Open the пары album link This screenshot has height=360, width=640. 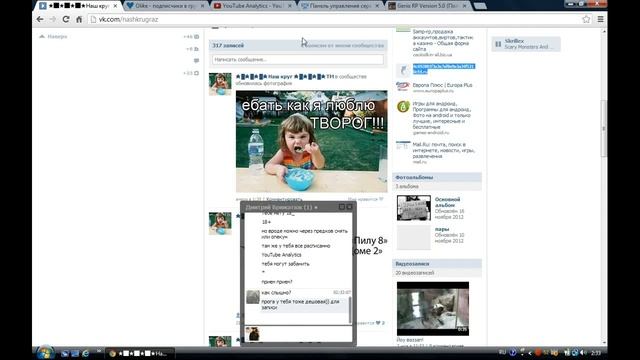(x=442, y=229)
